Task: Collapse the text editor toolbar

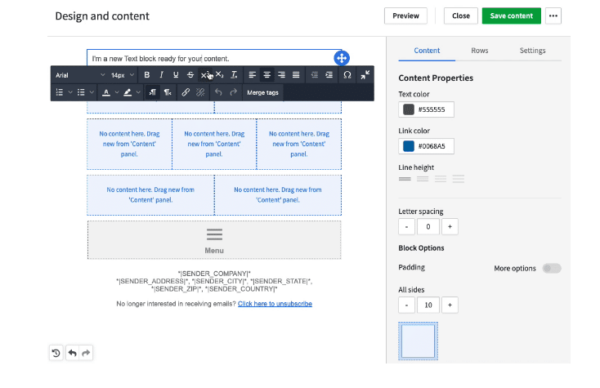Action: pos(365,75)
